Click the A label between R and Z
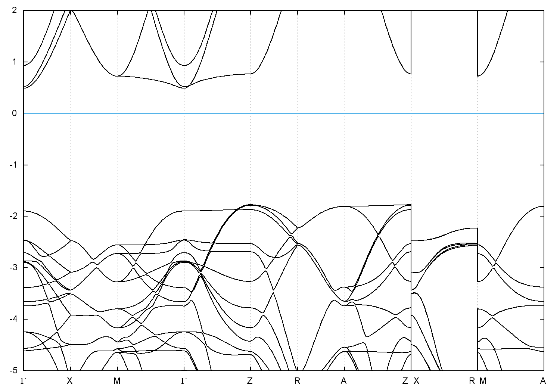 [344, 381]
